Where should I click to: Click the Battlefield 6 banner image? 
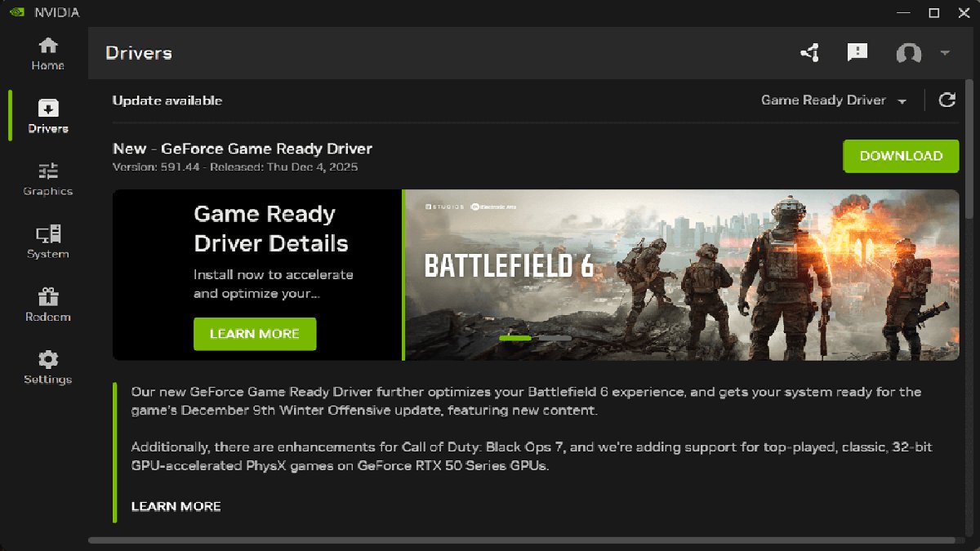[x=682, y=275]
